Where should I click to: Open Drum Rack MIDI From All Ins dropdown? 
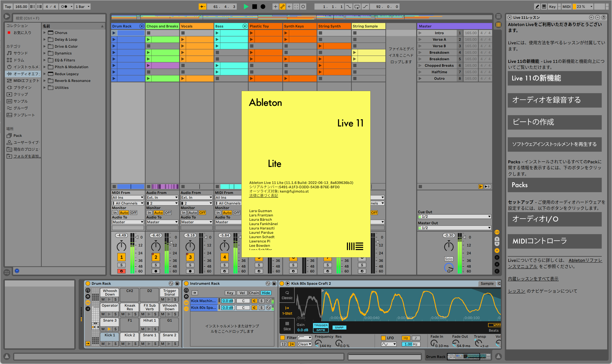pyautogui.click(x=128, y=198)
